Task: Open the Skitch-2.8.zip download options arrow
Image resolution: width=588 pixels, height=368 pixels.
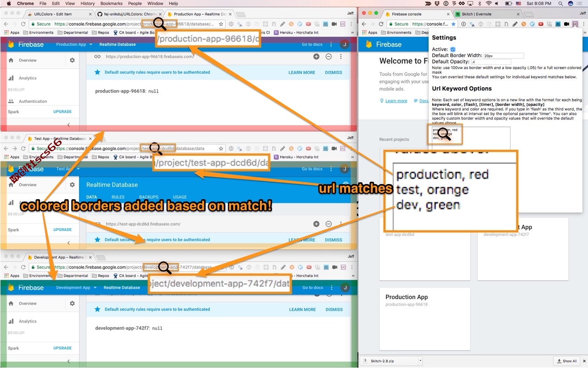Action: pos(420,361)
